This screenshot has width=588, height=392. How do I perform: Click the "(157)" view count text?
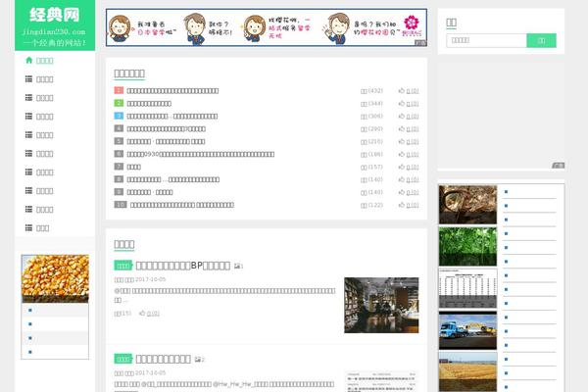click(x=375, y=167)
